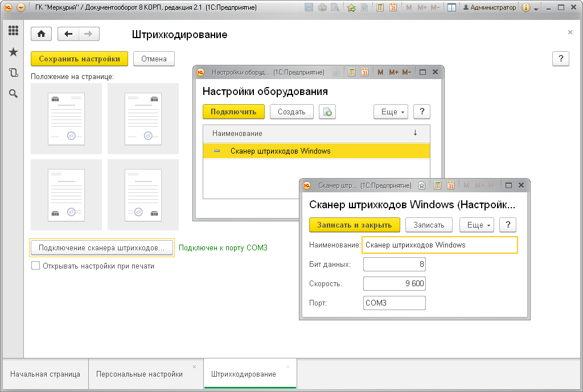Open calendar icon in main title bar
This screenshot has width=583, height=392.
393,7
